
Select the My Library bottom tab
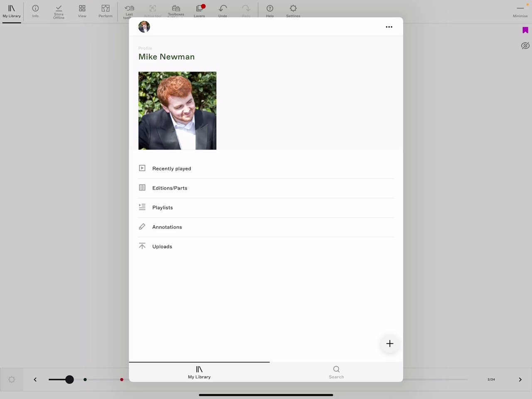[x=199, y=372]
